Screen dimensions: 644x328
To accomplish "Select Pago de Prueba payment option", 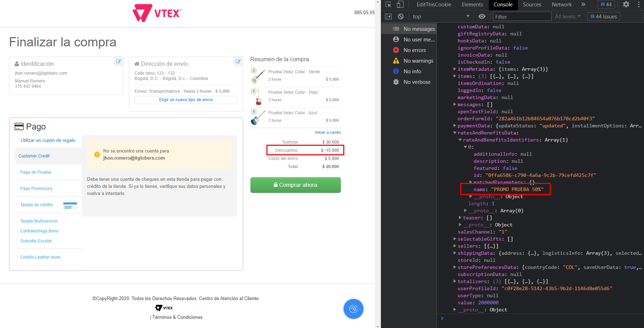I will tap(35, 172).
